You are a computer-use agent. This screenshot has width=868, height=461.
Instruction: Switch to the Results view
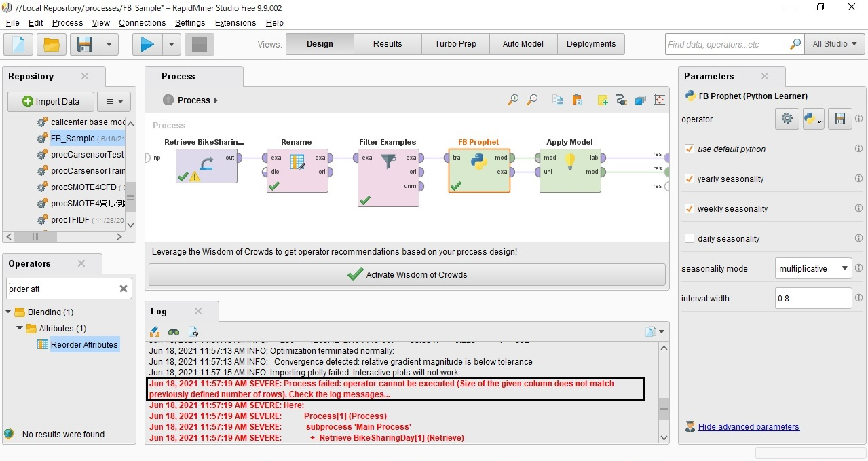tap(388, 44)
